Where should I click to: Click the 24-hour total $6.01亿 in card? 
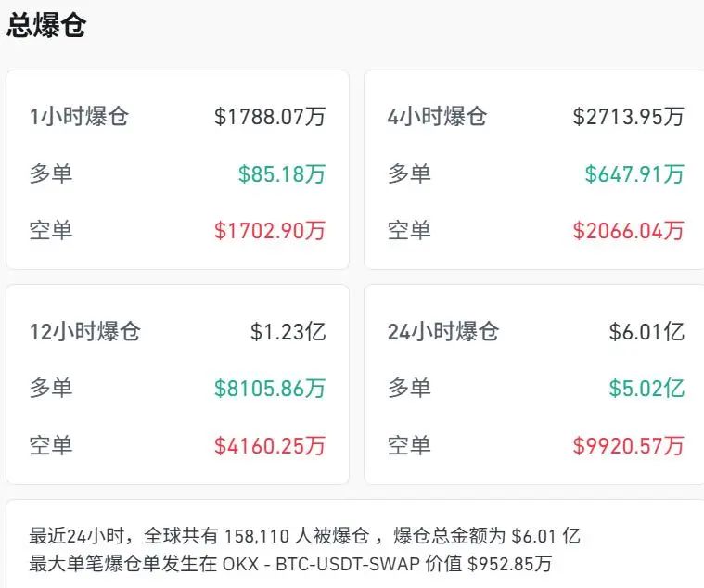pyautogui.click(x=646, y=331)
